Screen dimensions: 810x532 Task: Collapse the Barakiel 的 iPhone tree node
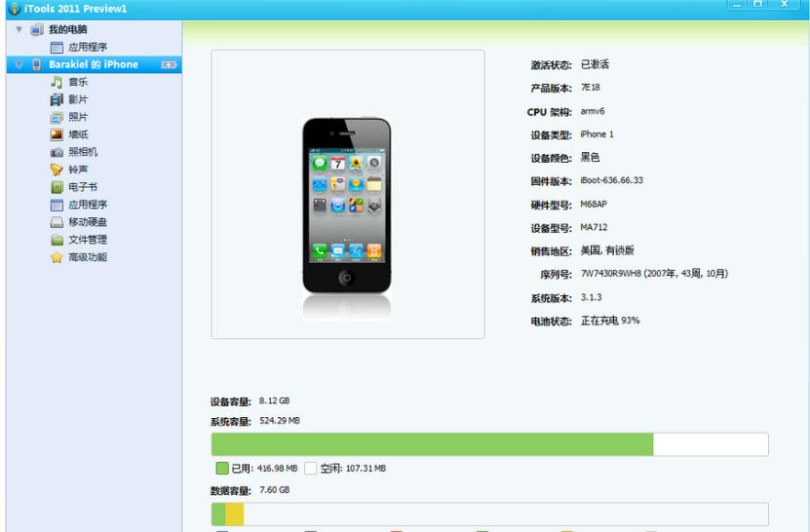[x=19, y=64]
